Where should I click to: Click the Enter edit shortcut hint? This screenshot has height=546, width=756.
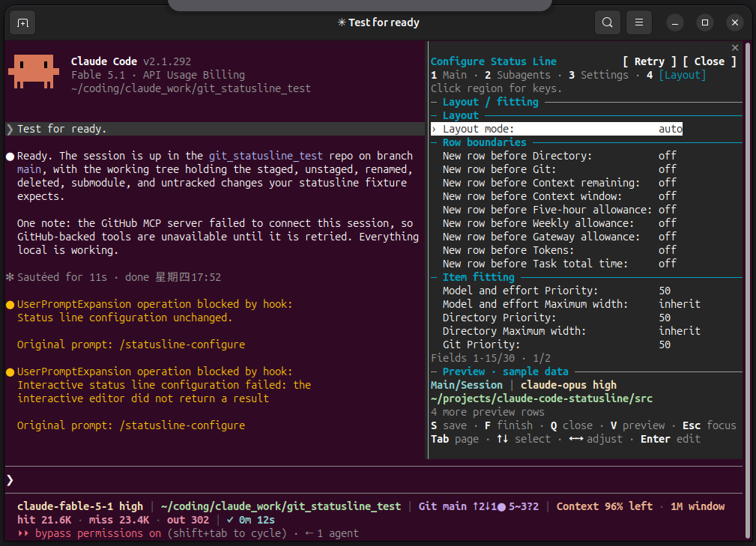pyautogui.click(x=670, y=440)
